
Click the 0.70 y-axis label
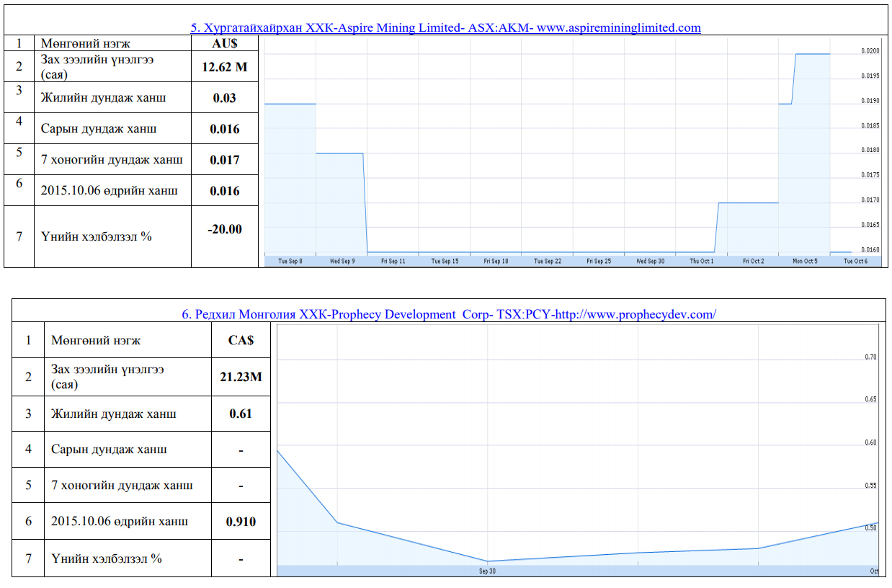point(870,357)
